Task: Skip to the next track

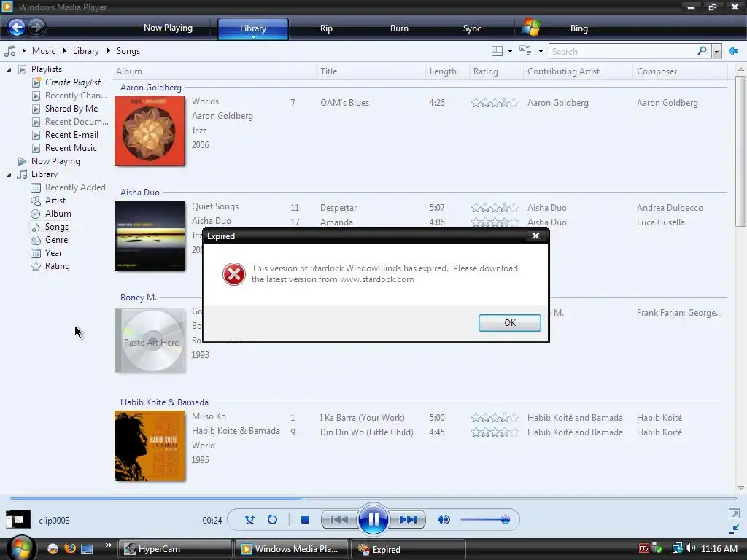Action: click(408, 519)
